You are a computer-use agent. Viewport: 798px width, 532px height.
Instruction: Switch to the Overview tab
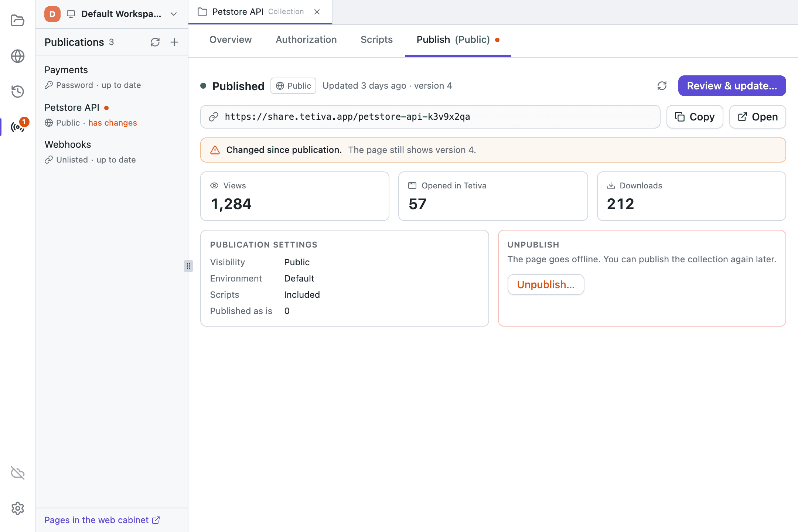tap(231, 40)
